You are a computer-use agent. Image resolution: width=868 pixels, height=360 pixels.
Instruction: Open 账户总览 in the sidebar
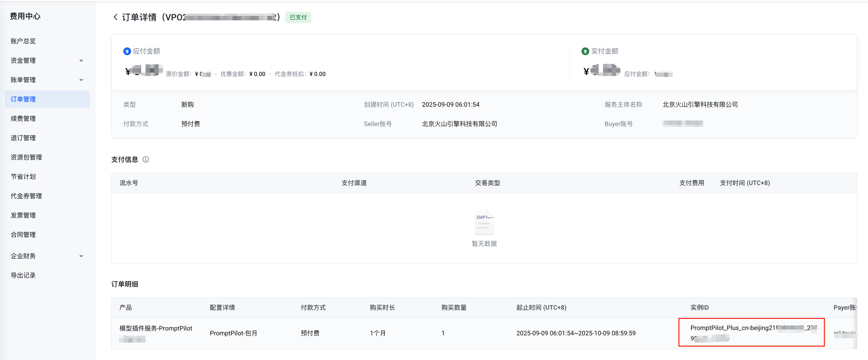[x=23, y=41]
